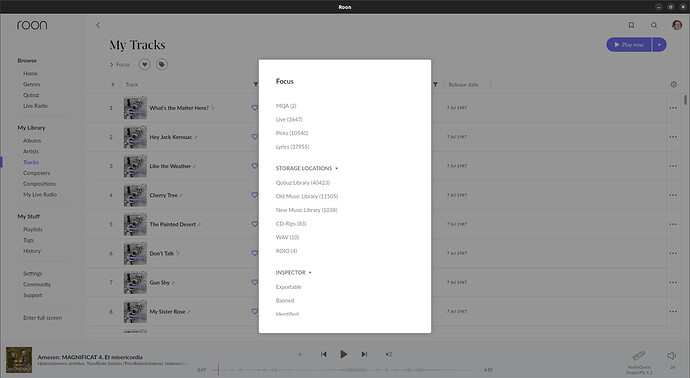This screenshot has height=378, width=690.
Task: Select CD-Rips (83) storage location
Action: [291, 224]
